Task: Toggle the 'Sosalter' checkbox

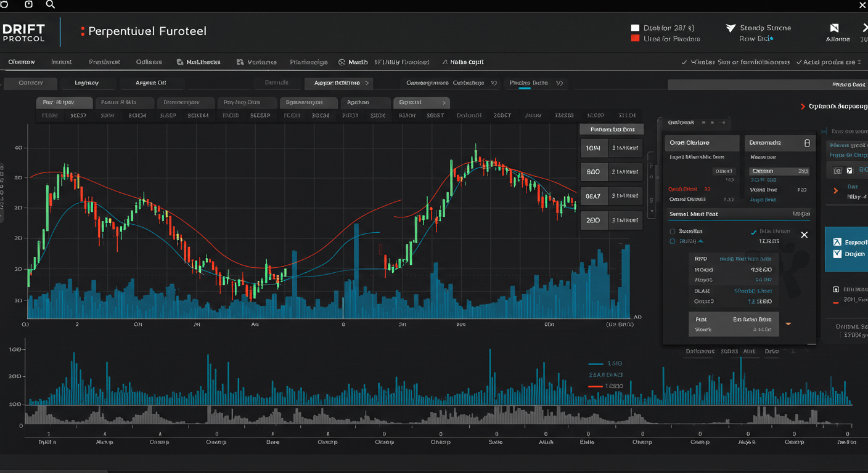Action: (x=673, y=232)
